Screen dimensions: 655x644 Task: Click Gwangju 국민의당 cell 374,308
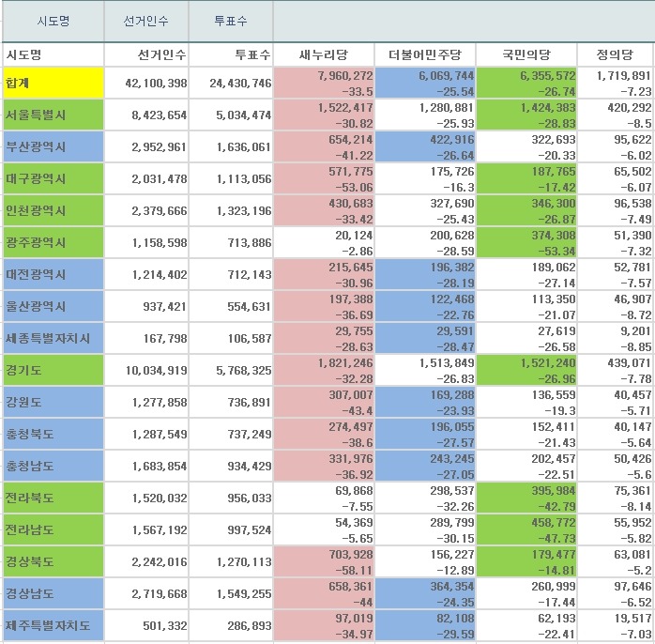[x=526, y=242]
